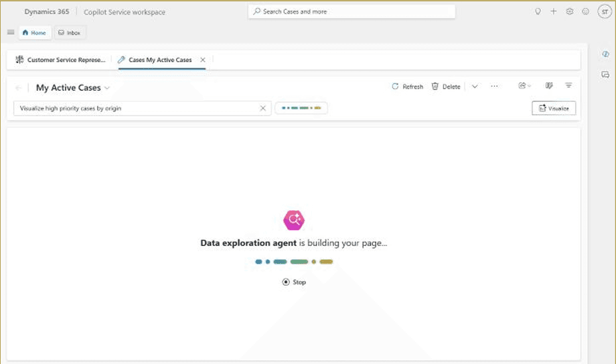616x364 pixels.
Task: Click the back arrow beside My Active Cases
Action: (x=18, y=88)
